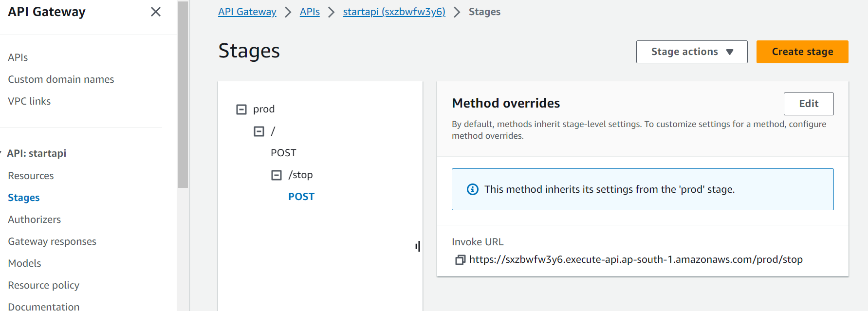Select the POST method under /stop

point(301,197)
